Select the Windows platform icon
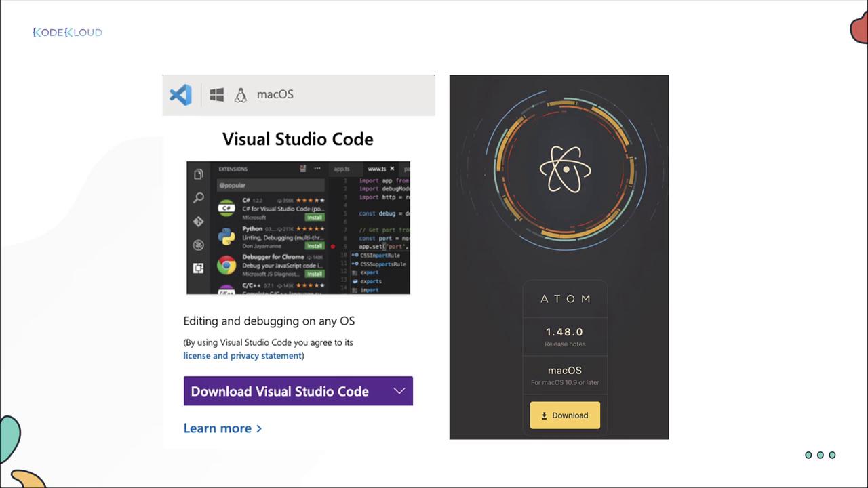 click(217, 95)
